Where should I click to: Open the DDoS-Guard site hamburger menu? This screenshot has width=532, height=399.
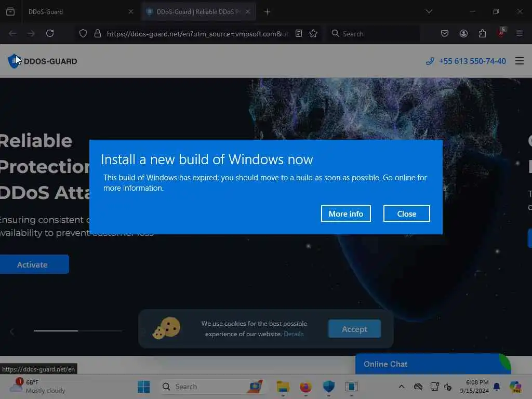pos(520,61)
